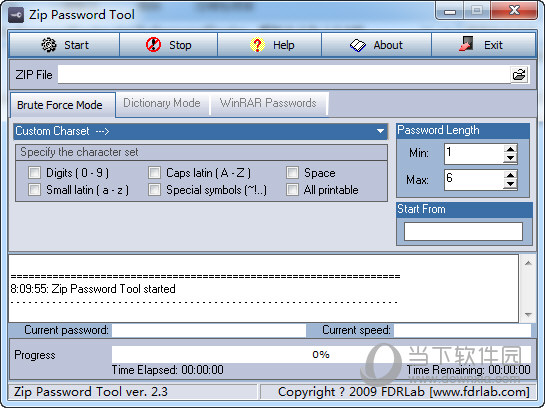The height and width of the screenshot is (408, 545).
Task: Switch to the Dictionary Mode tab
Action: point(162,103)
